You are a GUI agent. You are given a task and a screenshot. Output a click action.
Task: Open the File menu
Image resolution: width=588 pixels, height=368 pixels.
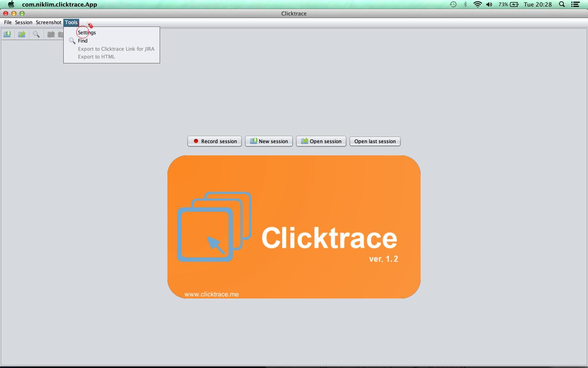pos(8,22)
